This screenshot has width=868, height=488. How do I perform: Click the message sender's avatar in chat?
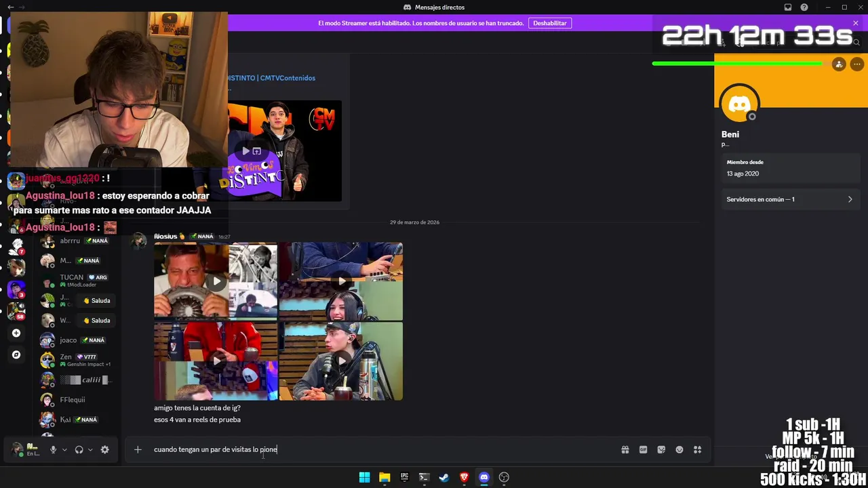pos(139,241)
